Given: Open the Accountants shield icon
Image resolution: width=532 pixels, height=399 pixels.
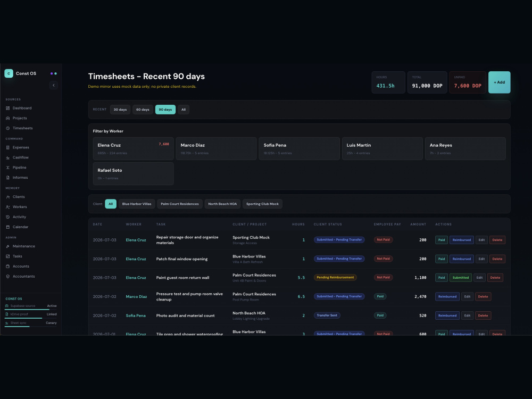Looking at the screenshot, I should point(8,277).
